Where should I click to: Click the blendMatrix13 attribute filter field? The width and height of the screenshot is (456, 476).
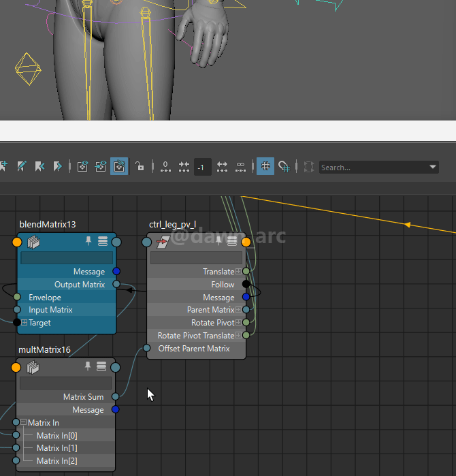pyautogui.click(x=67, y=257)
